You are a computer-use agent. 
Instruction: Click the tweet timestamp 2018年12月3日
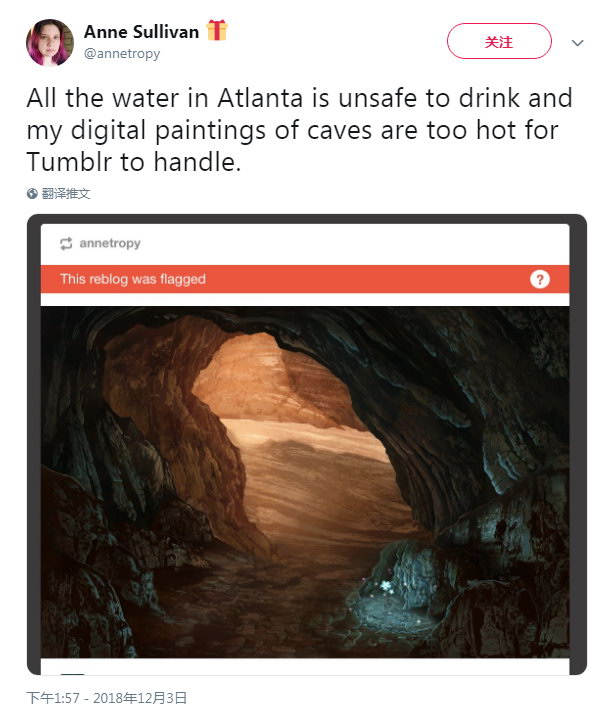(x=140, y=698)
